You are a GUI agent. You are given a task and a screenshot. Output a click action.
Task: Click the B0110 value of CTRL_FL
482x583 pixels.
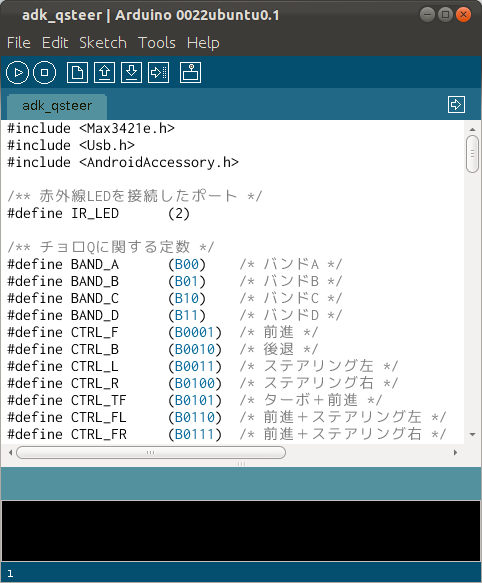pos(195,417)
